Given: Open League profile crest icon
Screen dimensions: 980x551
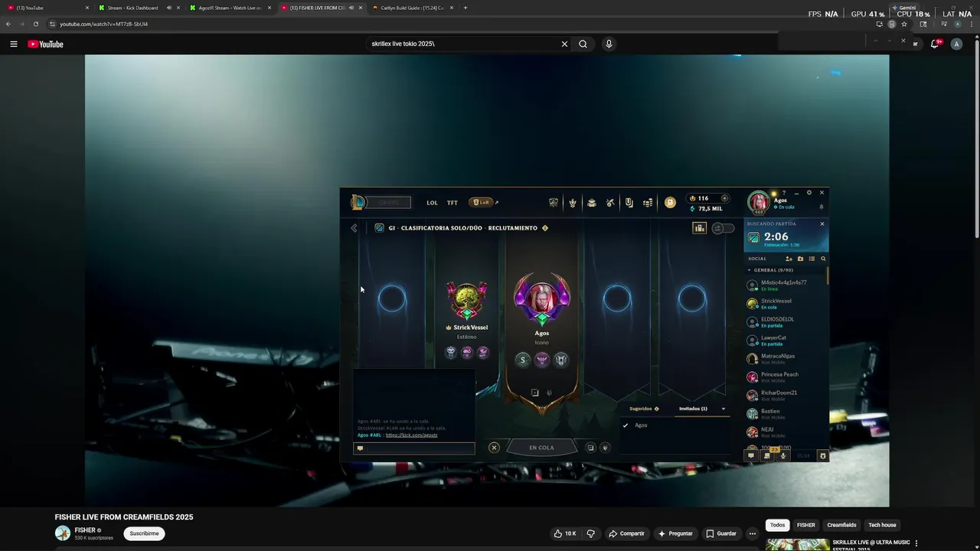Looking at the screenshot, I should [572, 203].
